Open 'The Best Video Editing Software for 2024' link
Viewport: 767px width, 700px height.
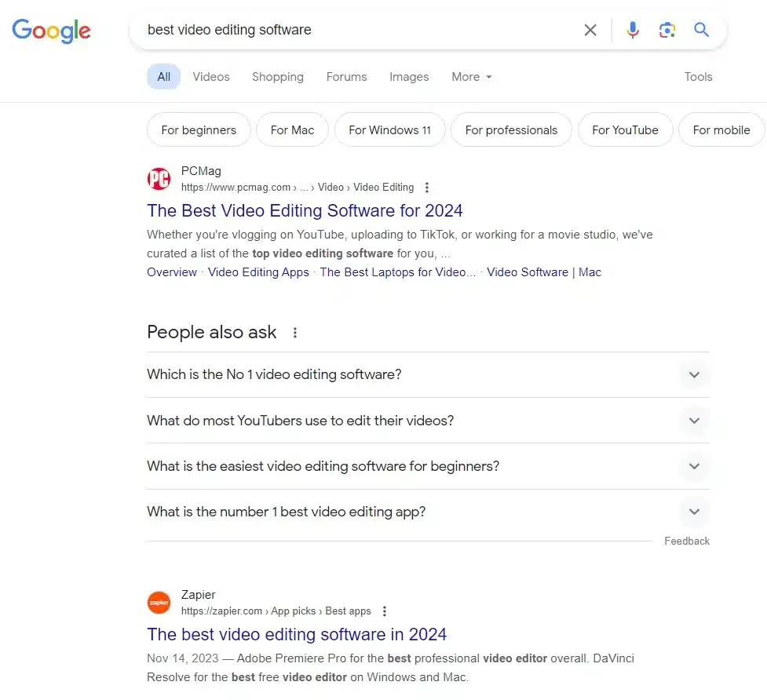[x=305, y=210]
